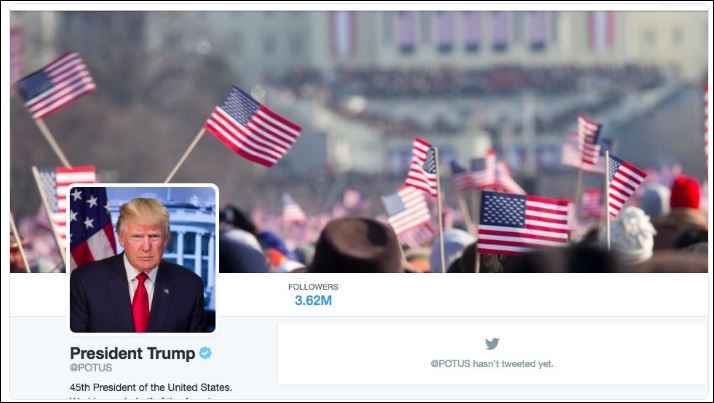The height and width of the screenshot is (403, 714).
Task: Click the bio text "45th President of the United States."
Action: tap(151, 388)
